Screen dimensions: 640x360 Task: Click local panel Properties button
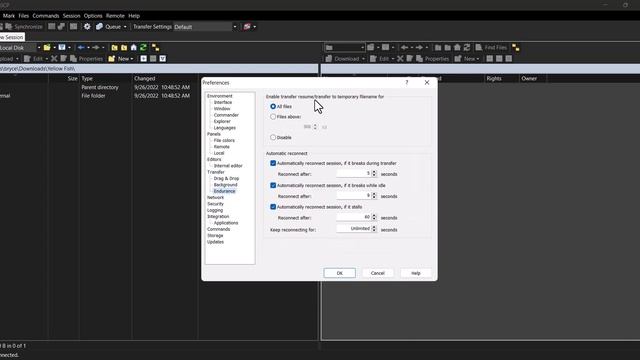[x=86, y=59]
